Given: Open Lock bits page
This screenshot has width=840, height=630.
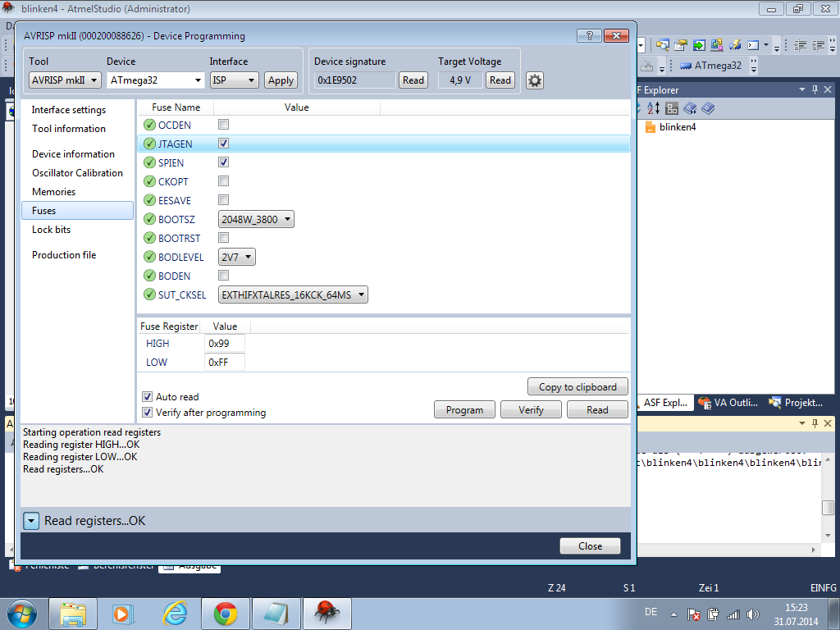Looking at the screenshot, I should point(51,230).
